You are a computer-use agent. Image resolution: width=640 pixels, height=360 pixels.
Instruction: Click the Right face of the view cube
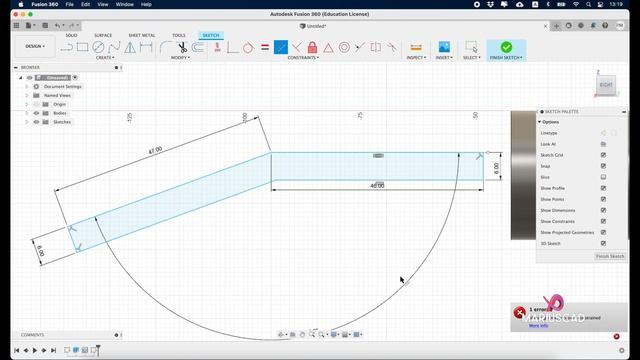pos(606,85)
